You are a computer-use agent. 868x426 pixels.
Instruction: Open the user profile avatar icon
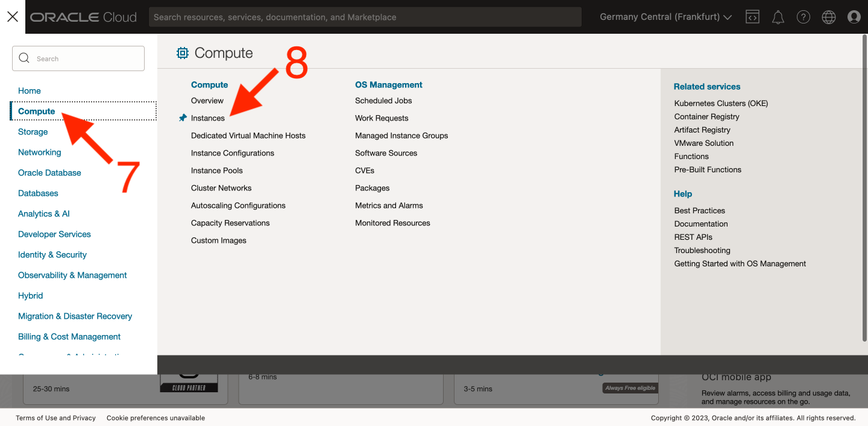[x=854, y=17]
